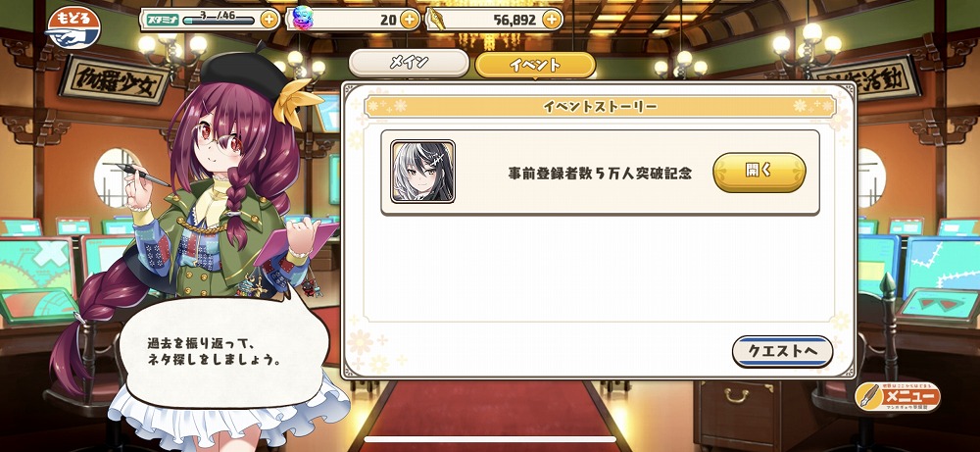Select the 事前登録者数5万人突破記念 story row

pyautogui.click(x=600, y=173)
